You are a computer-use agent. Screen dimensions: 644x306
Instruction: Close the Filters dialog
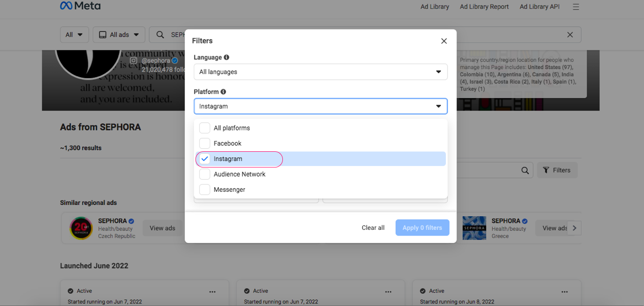click(444, 41)
